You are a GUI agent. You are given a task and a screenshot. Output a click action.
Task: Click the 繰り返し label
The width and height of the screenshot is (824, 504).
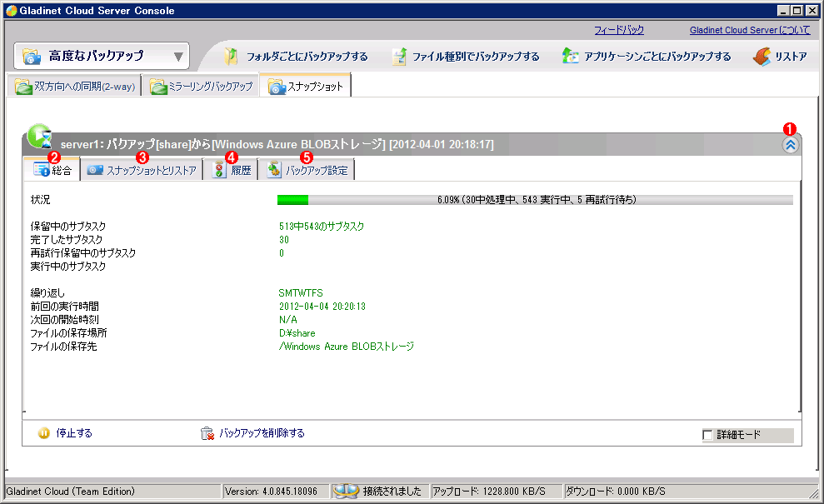(47, 293)
